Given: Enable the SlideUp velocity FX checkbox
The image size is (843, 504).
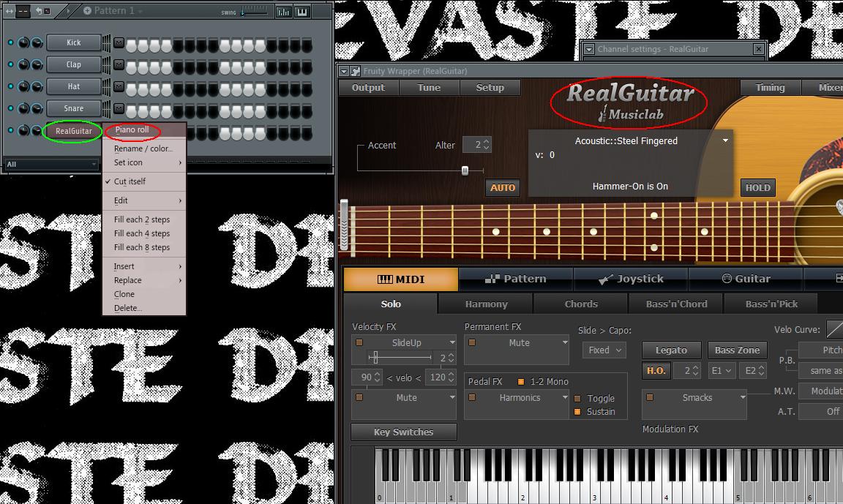Looking at the screenshot, I should pyautogui.click(x=359, y=342).
